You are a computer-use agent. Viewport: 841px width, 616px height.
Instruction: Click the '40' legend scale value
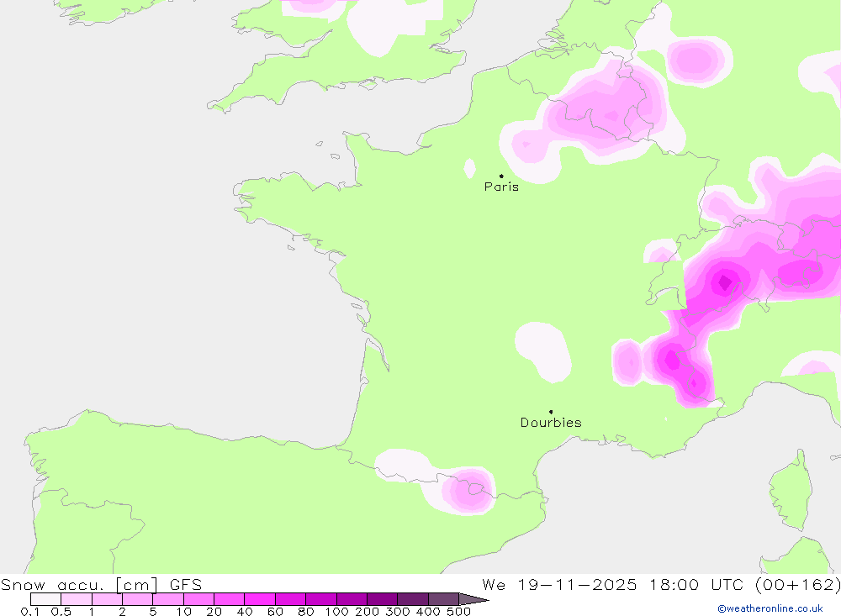click(x=245, y=612)
